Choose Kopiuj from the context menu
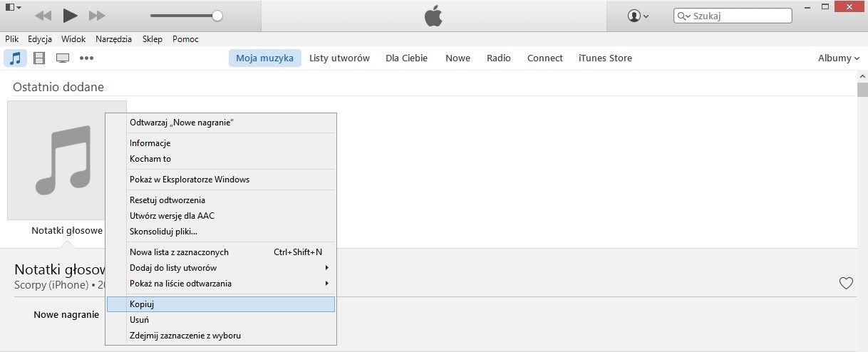Image resolution: width=868 pixels, height=352 pixels. (x=143, y=304)
